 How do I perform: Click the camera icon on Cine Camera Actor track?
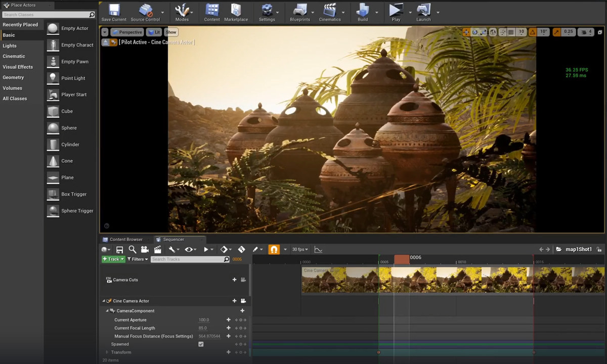click(243, 301)
